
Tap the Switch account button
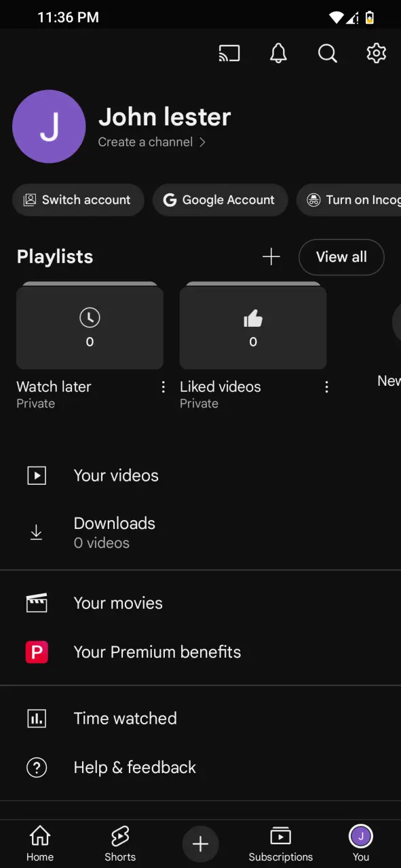(x=78, y=200)
